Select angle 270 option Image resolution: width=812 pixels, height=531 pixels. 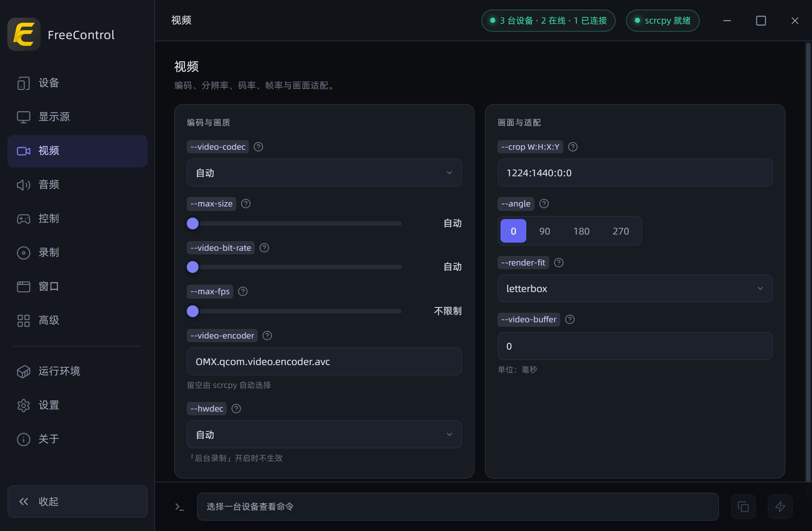click(x=621, y=231)
